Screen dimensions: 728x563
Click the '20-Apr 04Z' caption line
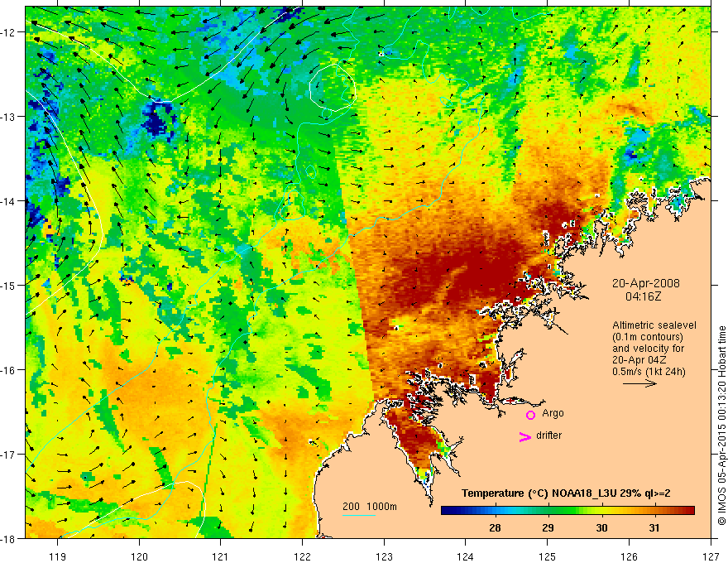[x=640, y=360]
